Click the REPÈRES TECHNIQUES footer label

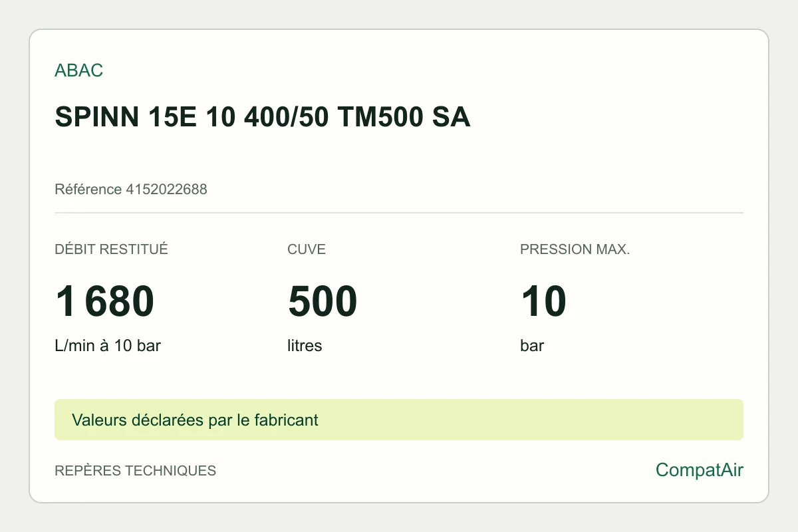(x=135, y=471)
